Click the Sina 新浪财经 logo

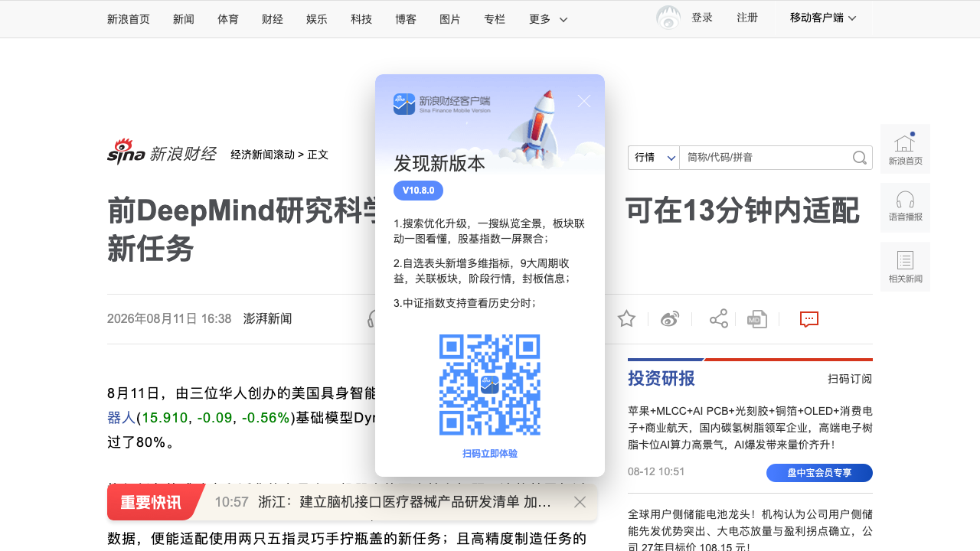pyautogui.click(x=162, y=152)
